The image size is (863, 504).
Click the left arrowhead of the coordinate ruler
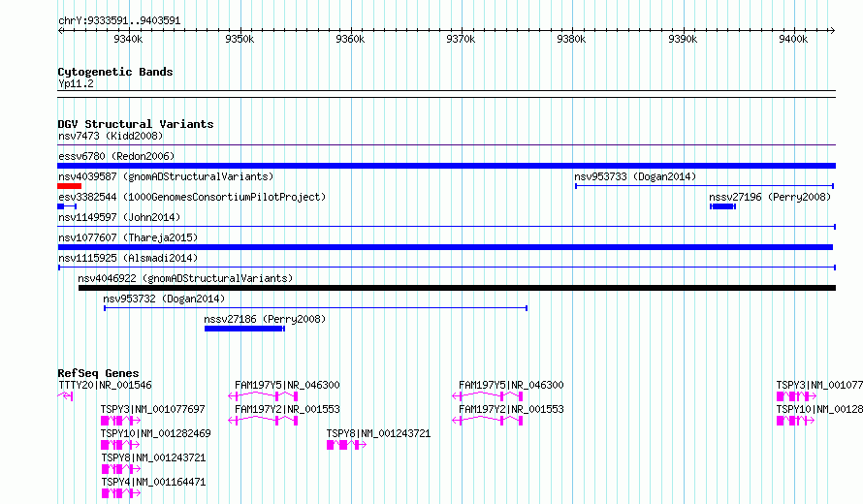[60, 30]
